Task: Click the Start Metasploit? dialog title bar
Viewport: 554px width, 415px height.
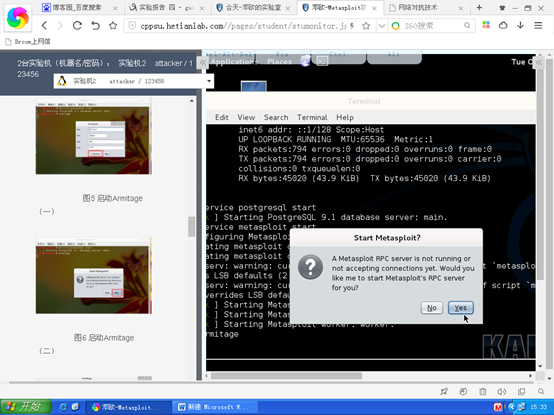Action: click(x=387, y=238)
